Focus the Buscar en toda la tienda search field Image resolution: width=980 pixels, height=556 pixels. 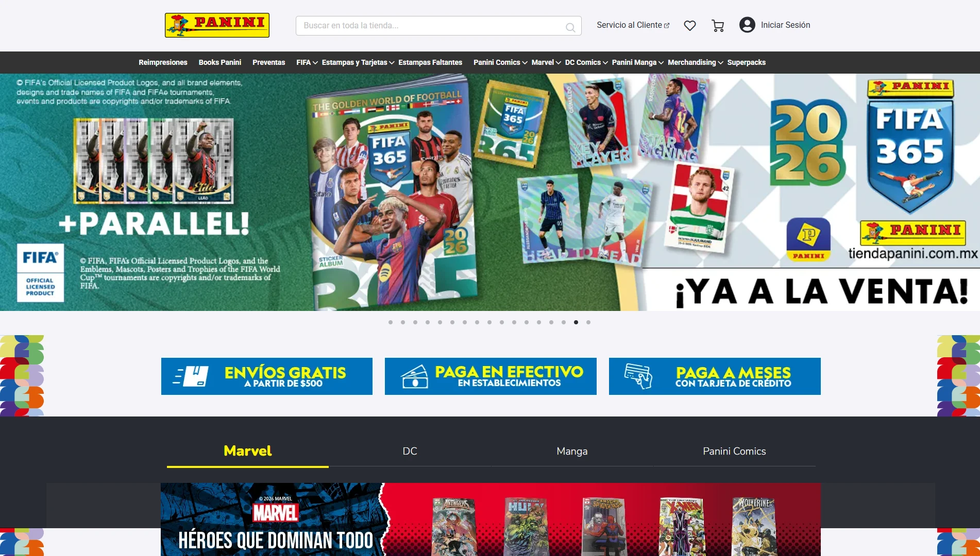click(438, 25)
